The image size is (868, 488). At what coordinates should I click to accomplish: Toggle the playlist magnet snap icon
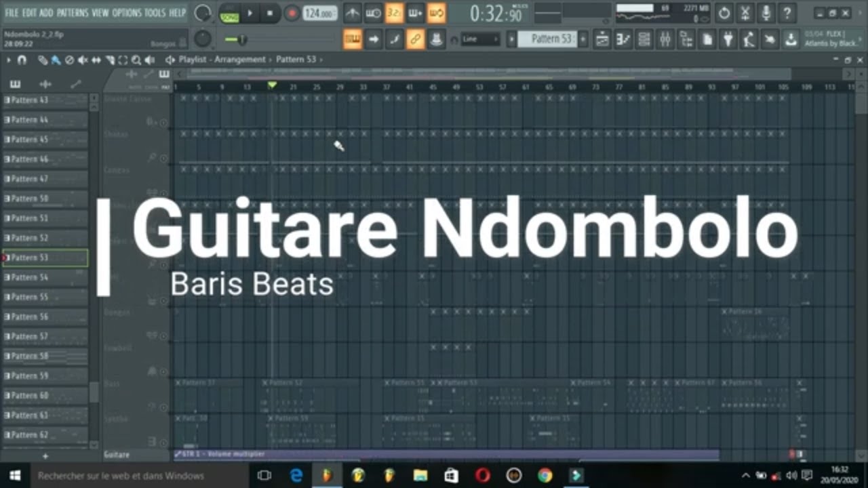22,60
